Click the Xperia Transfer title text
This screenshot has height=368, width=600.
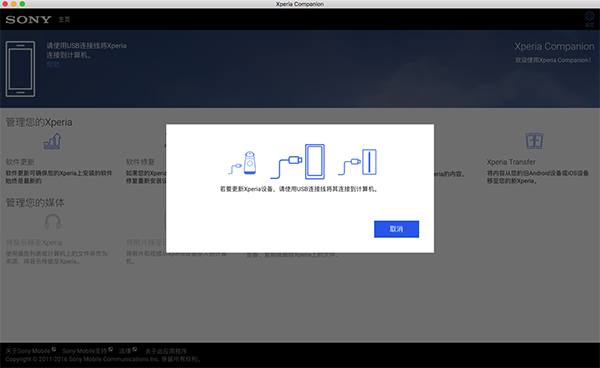click(511, 162)
